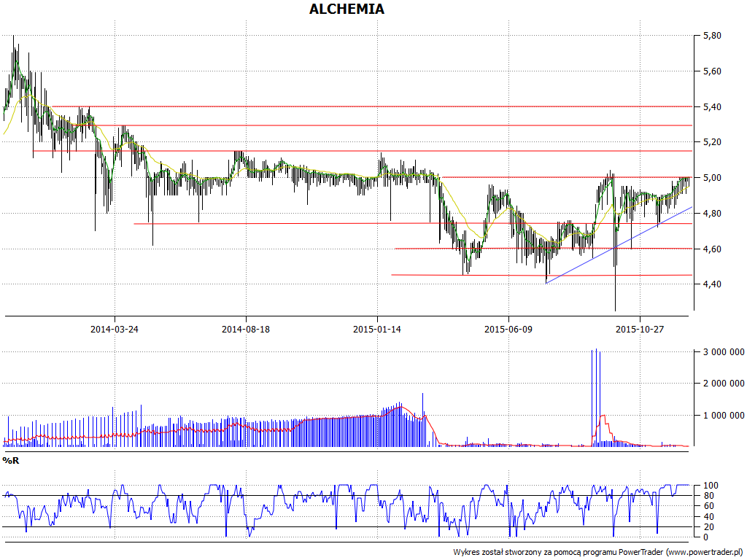Click the blue rising trend line
747x560 pixels.
(x=619, y=245)
